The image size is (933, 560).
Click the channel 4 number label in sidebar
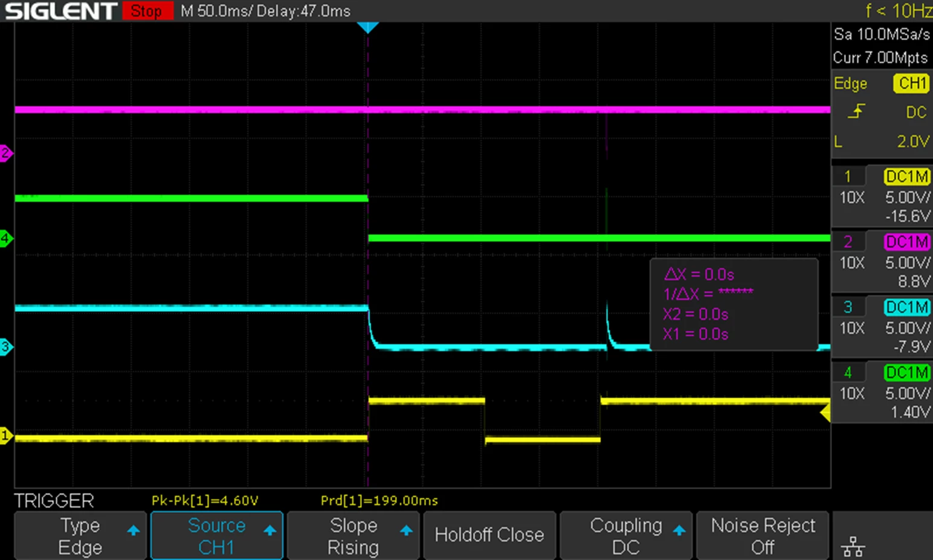coord(848,372)
